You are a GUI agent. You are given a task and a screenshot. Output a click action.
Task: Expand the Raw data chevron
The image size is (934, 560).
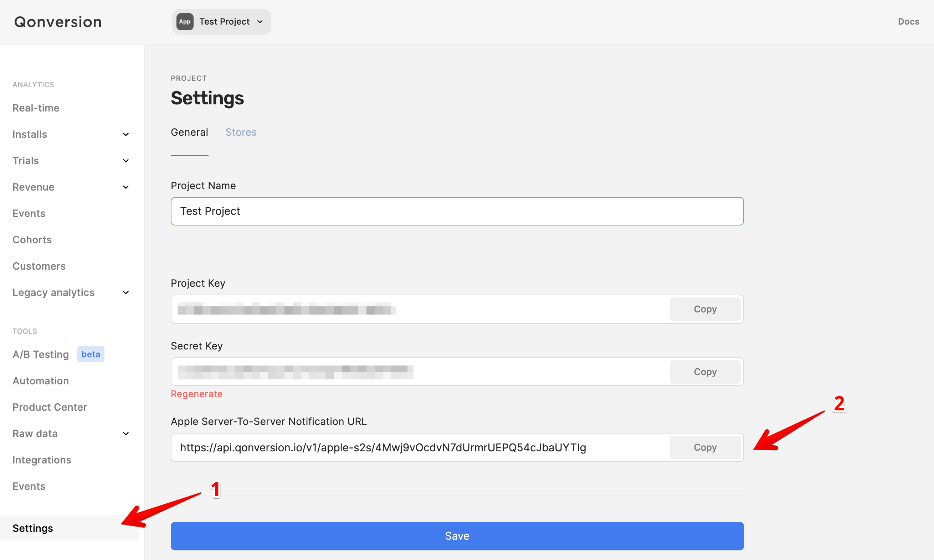(x=126, y=434)
